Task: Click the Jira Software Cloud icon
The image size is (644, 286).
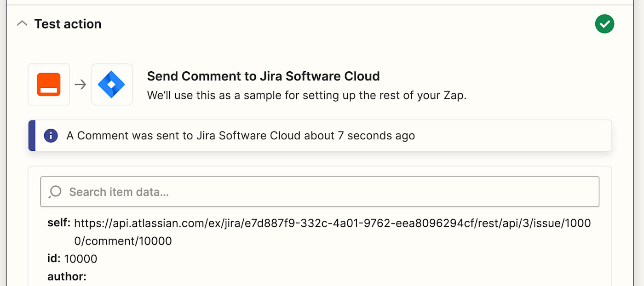Action: (112, 85)
